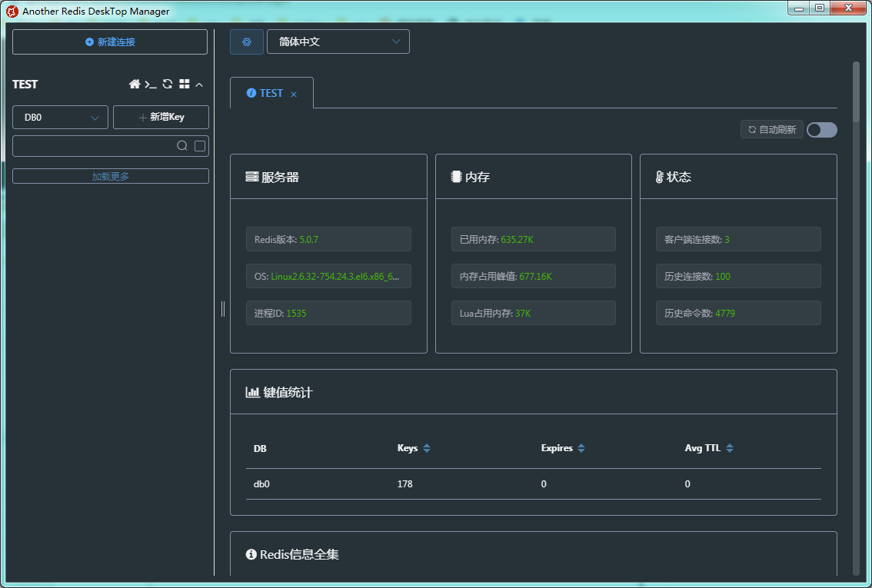Collapse the TEST connection chevron

pyautogui.click(x=199, y=85)
